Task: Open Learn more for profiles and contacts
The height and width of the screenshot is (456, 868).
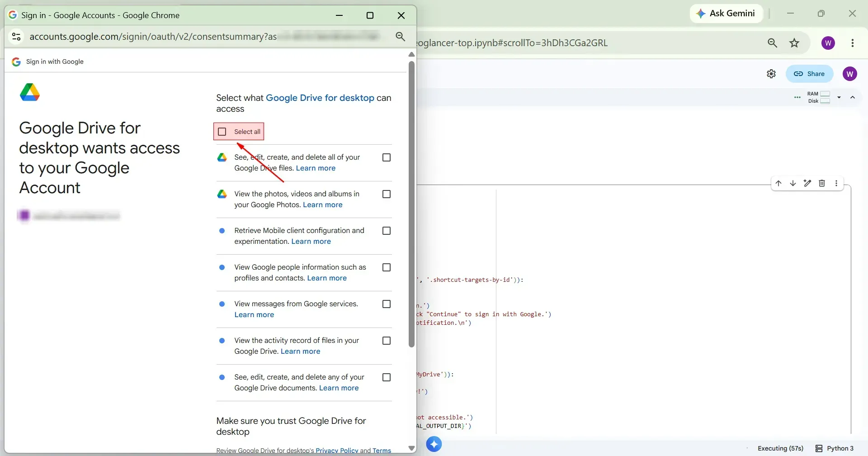Action: [327, 278]
